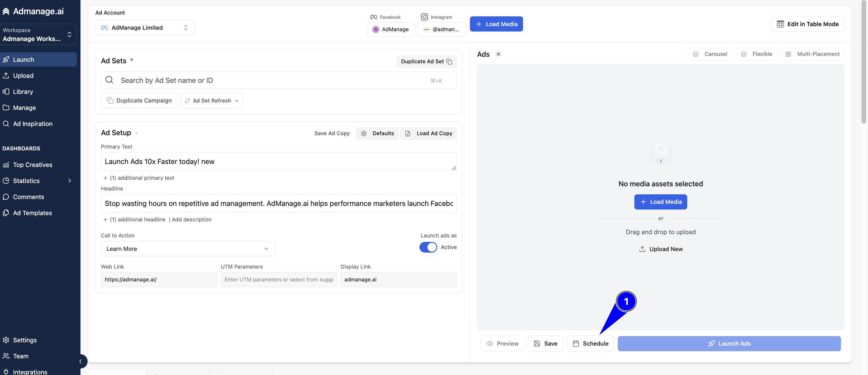Select the Carousel ad format
868x375 pixels.
point(710,54)
